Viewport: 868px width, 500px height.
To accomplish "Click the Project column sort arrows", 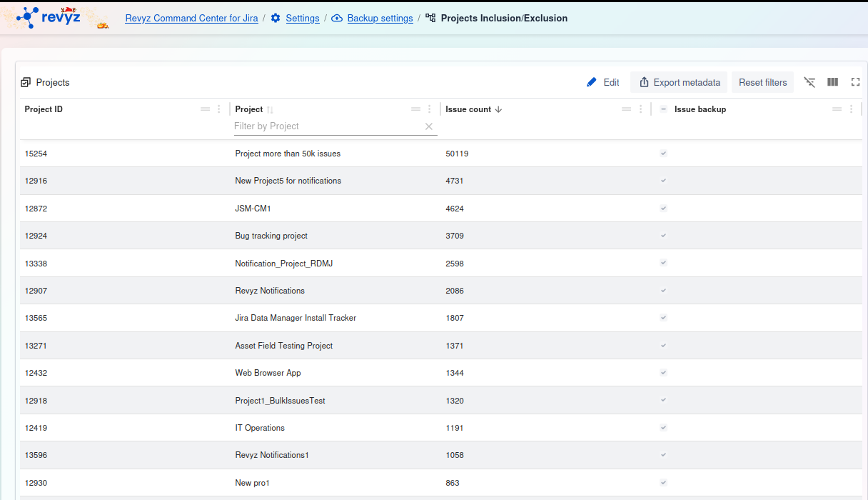I will tap(271, 110).
